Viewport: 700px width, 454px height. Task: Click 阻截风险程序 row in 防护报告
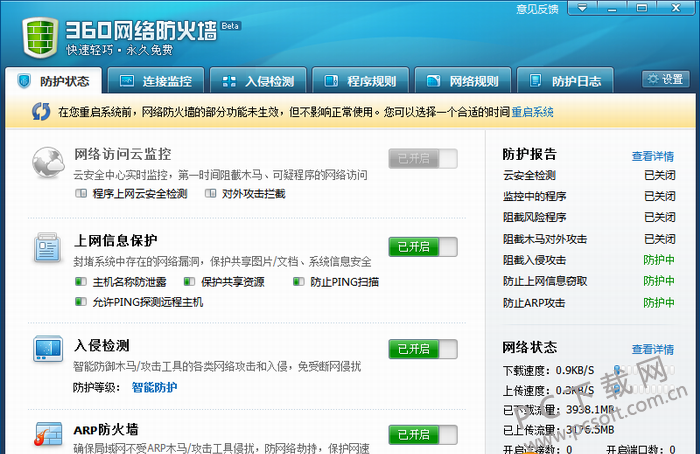(589, 217)
